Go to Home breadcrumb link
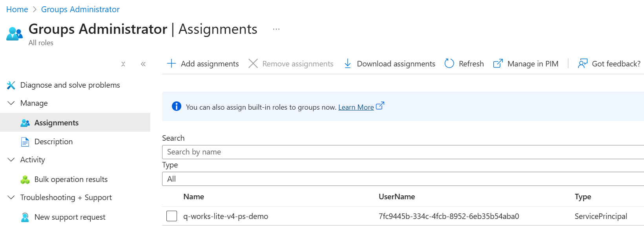 click(x=17, y=9)
